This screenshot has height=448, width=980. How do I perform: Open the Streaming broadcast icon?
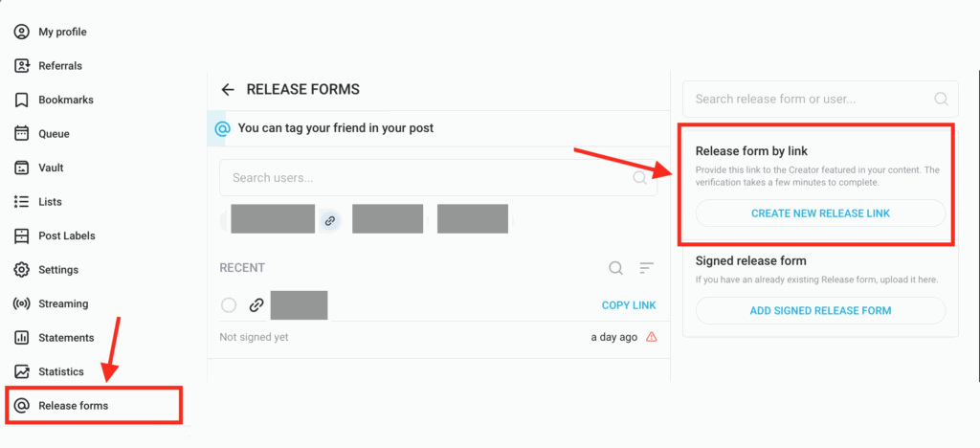point(22,303)
